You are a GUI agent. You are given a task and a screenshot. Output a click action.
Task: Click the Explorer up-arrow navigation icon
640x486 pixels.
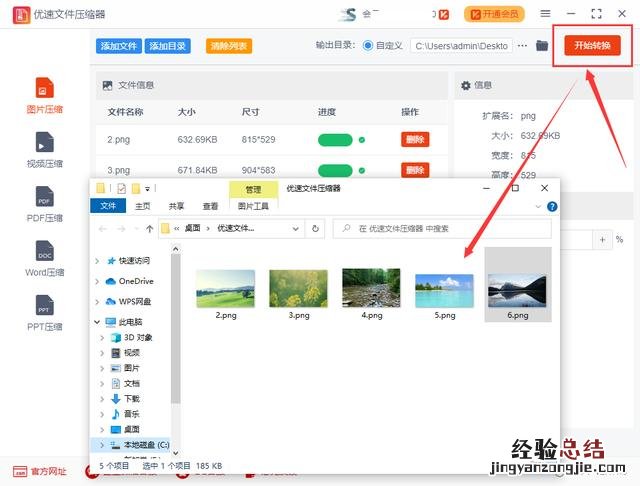point(149,229)
